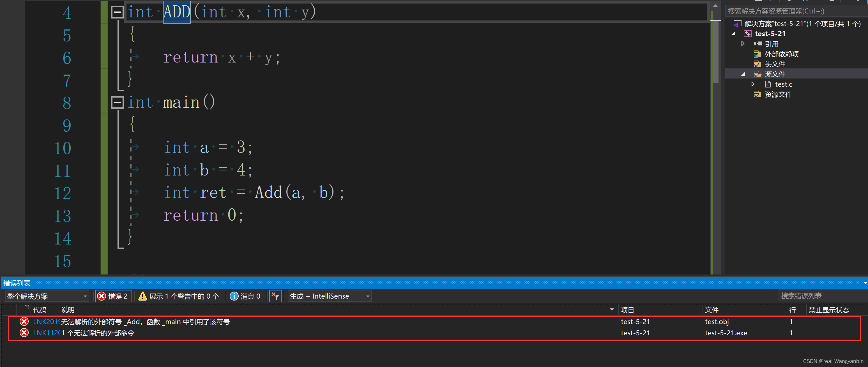The width and height of the screenshot is (868, 367).
Task: Click the red error icon on LNK1120 row
Action: 24,333
